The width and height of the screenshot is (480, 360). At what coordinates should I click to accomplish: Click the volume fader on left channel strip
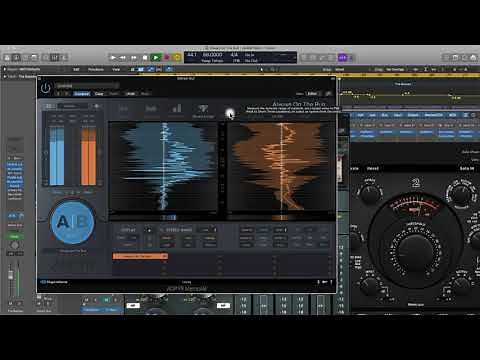[11, 275]
